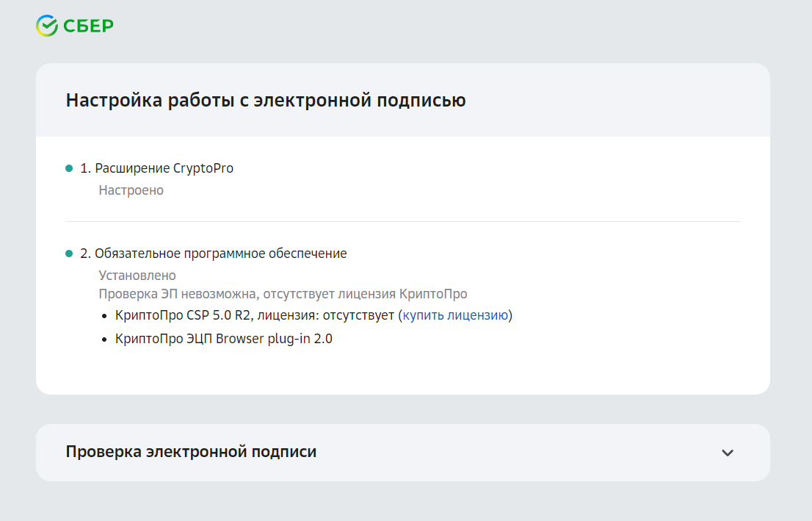The image size is (812, 521).
Task: Click the СБЕР wordmark text
Action: 88,26
